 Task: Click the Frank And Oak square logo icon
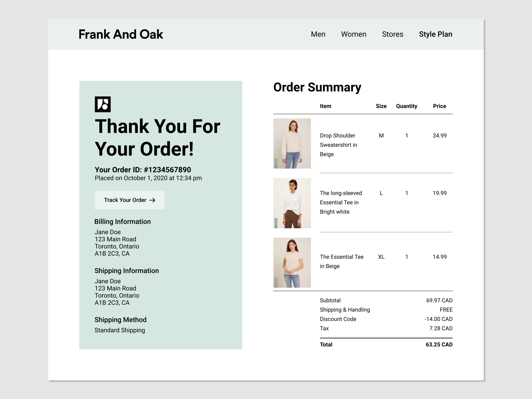103,104
